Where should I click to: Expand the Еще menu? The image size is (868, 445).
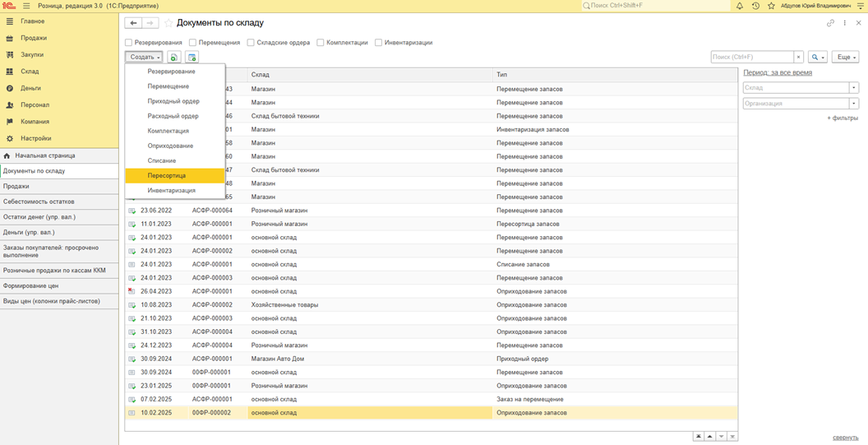[845, 58]
